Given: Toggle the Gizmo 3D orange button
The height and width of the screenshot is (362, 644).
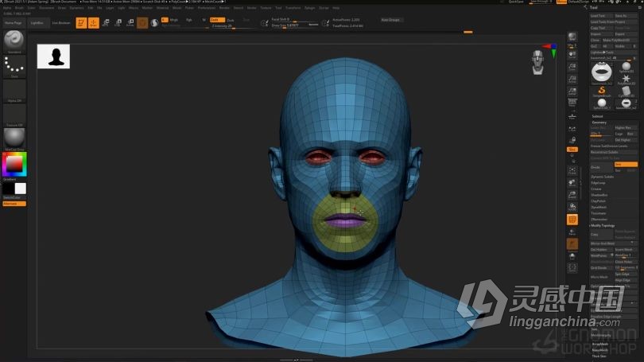Looking at the screenshot, I should 142,23.
